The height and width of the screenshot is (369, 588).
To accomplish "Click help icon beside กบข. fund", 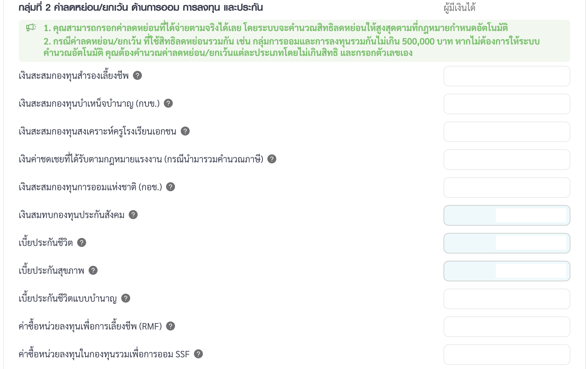I will (x=168, y=103).
